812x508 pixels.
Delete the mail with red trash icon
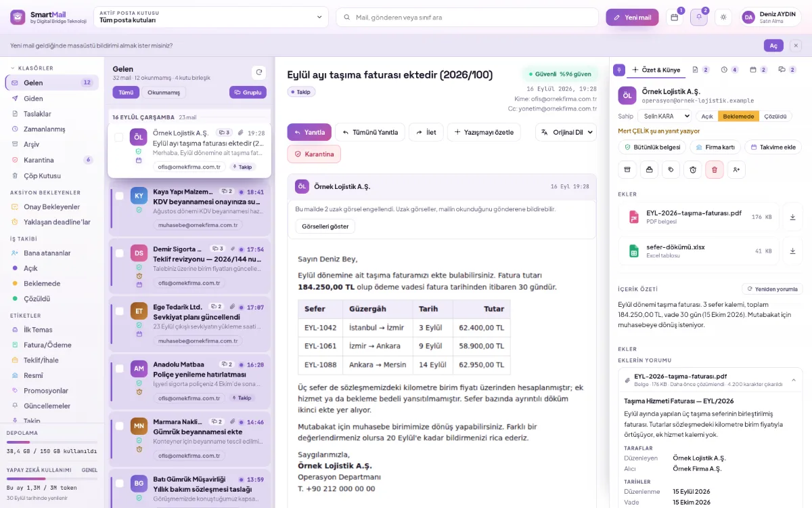[715, 169]
